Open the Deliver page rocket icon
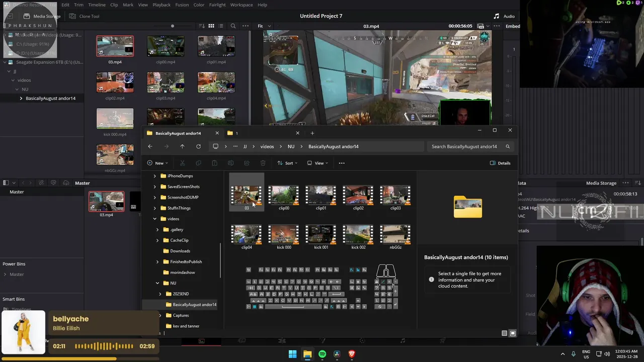Viewport: 644px width, 362px height. (443, 341)
